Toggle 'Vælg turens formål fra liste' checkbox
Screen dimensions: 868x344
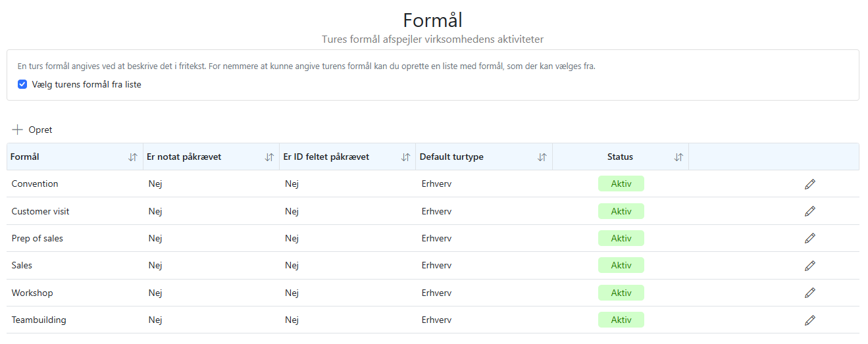[22, 84]
